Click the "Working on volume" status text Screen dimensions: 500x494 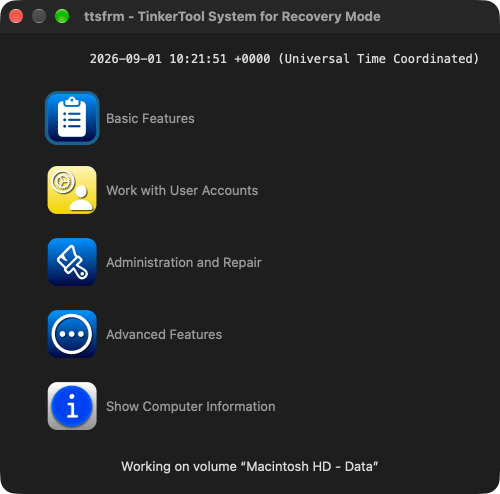[x=250, y=467]
